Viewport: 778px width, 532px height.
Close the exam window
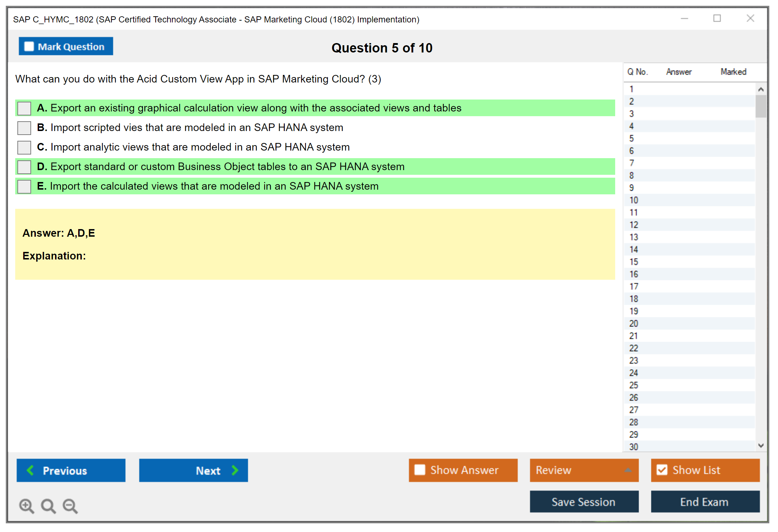click(x=750, y=18)
